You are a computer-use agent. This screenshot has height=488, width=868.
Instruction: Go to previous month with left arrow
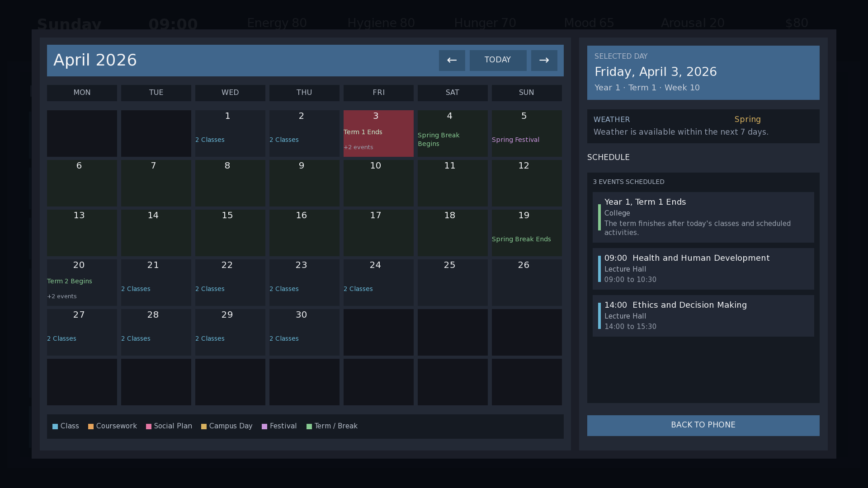point(452,60)
